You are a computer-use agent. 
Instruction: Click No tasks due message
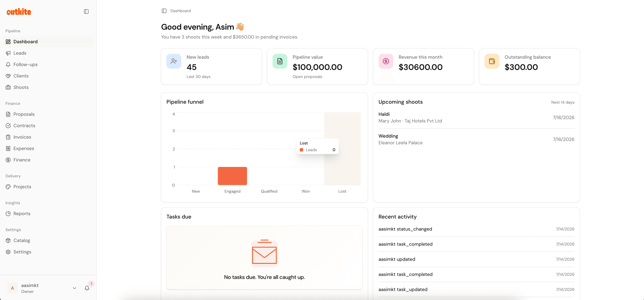(264, 277)
